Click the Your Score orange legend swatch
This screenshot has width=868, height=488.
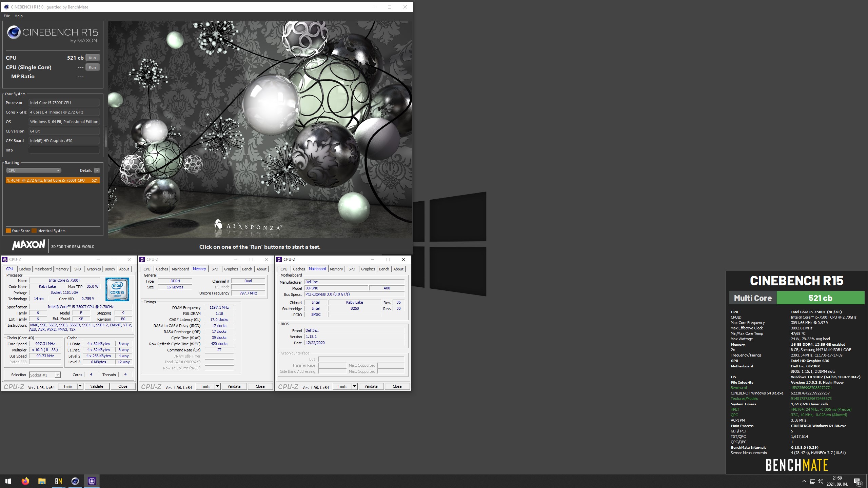(8, 231)
